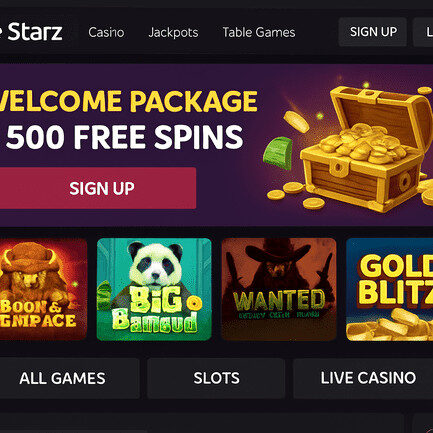
Task: Switch to the LIVE CASINO tab
Action: click(x=363, y=378)
